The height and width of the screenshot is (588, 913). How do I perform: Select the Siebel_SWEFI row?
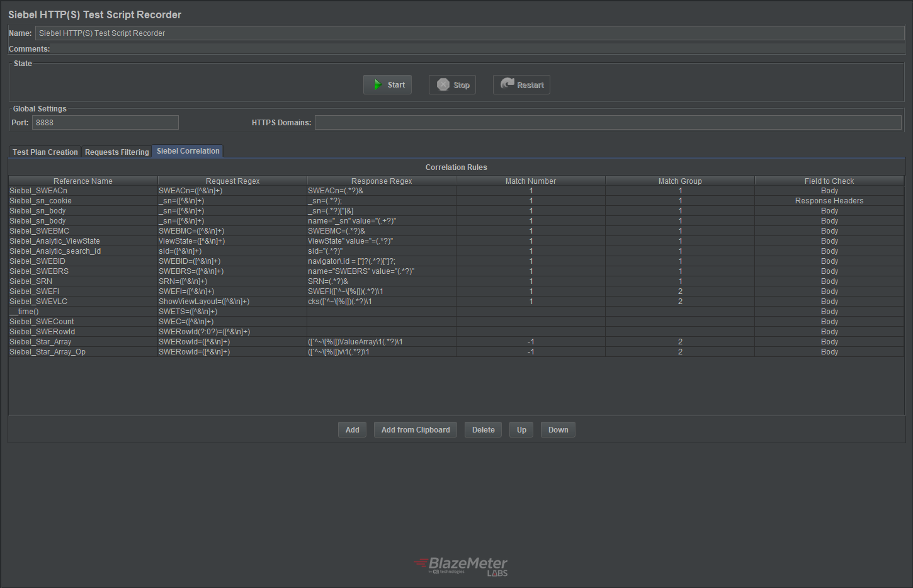[456, 291]
